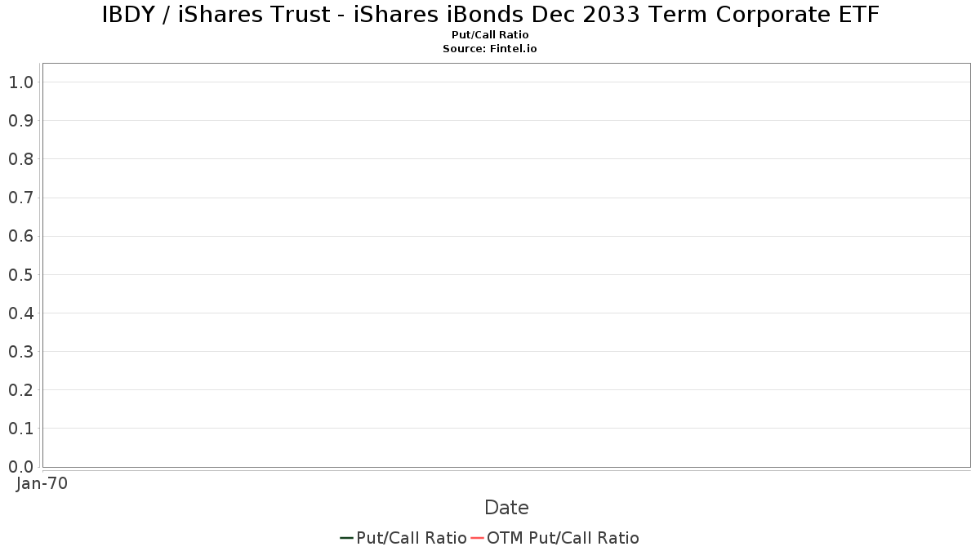
Task: Click the red OTM Put/Call Ratio swatch
Action: (x=477, y=538)
